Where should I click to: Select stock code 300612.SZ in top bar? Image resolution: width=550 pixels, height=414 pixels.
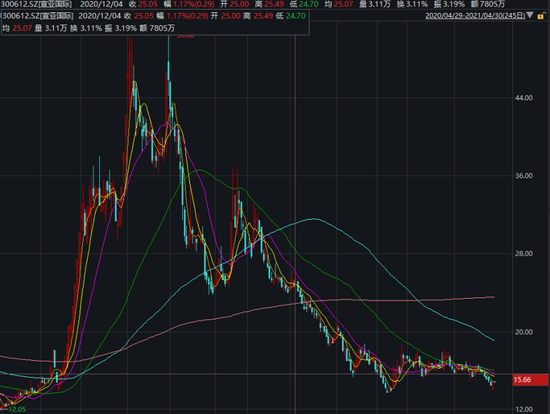20,4
